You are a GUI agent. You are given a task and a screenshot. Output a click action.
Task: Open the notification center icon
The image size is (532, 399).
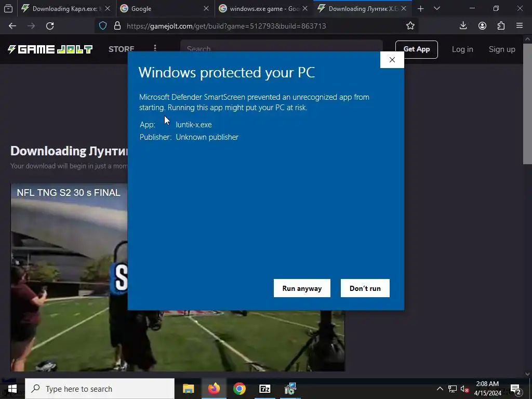click(x=515, y=389)
